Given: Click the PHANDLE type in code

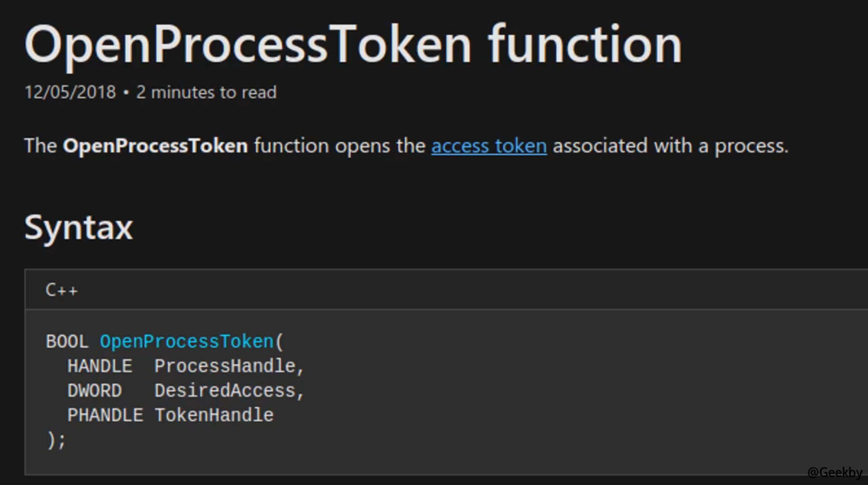Looking at the screenshot, I should [x=105, y=415].
